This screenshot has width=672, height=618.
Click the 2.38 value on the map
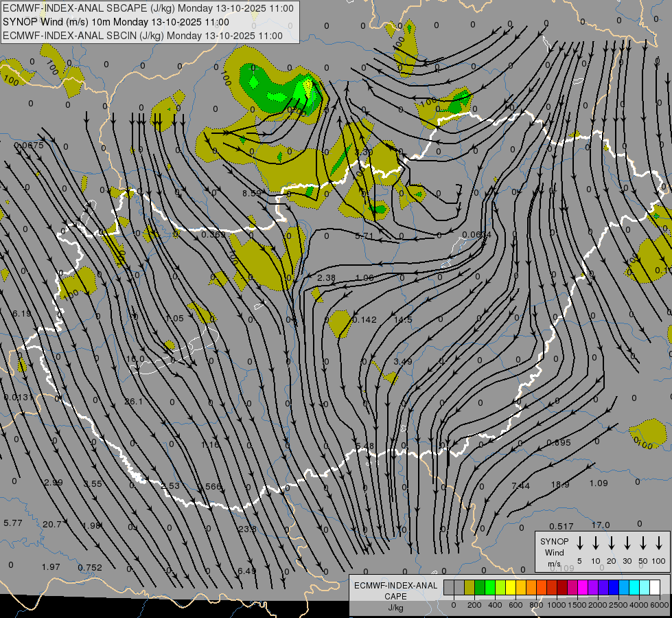pos(326,277)
